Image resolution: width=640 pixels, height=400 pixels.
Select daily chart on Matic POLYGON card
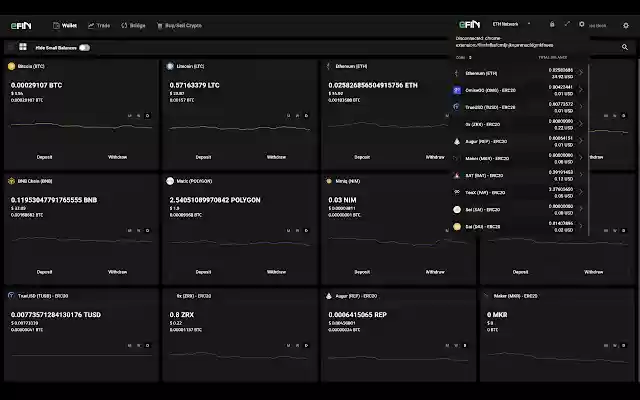coord(307,231)
